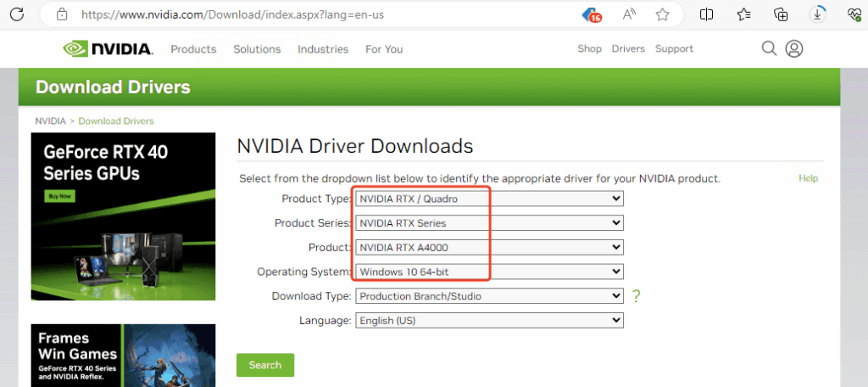Click the green Search button
Viewport: 868px width, 387px height.
pyautogui.click(x=265, y=365)
